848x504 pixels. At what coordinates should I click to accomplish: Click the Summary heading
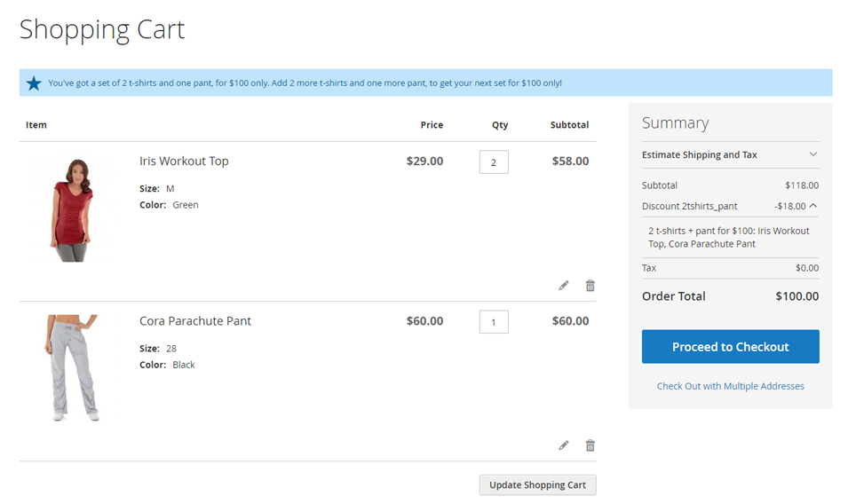[675, 123]
